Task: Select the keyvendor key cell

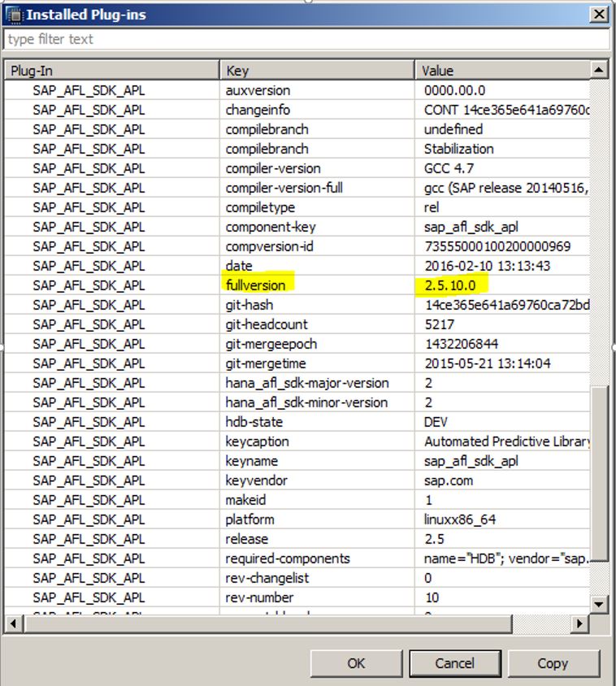Action: [x=317, y=480]
